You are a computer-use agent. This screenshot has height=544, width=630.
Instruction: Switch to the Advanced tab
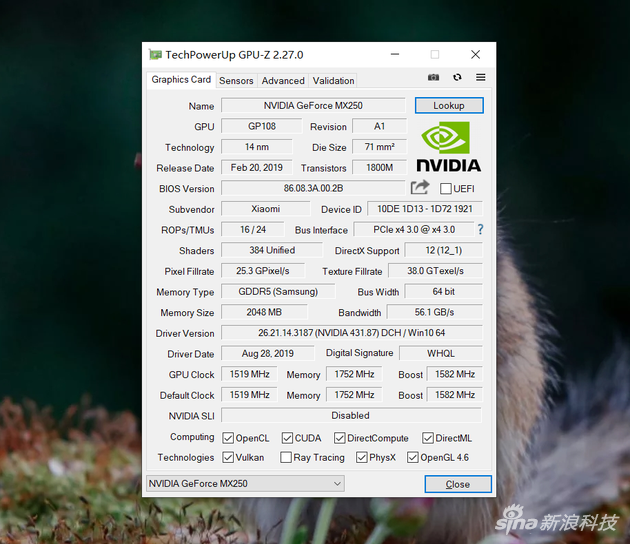(283, 81)
